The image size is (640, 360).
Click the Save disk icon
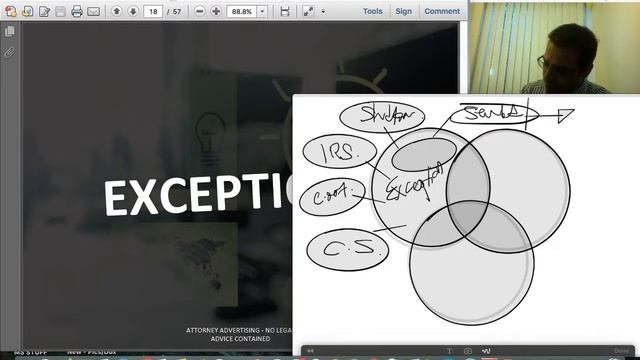(60, 11)
